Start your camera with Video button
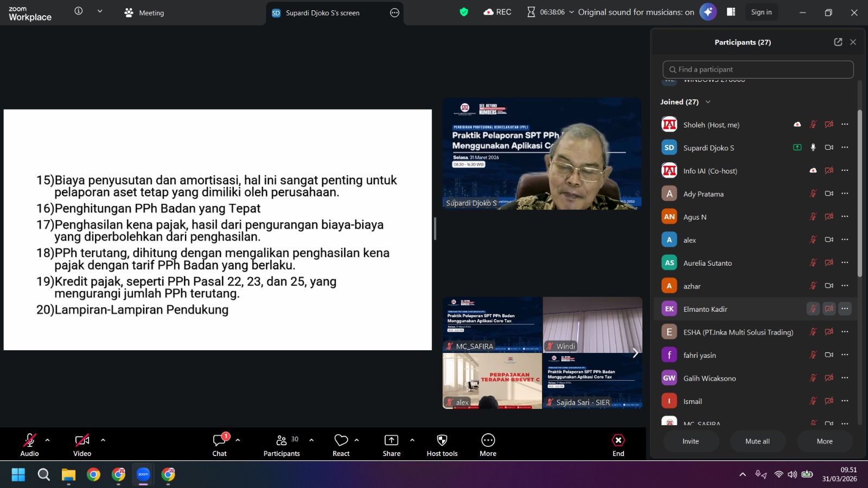Viewport: 868px width, 488px height. pyautogui.click(x=82, y=445)
